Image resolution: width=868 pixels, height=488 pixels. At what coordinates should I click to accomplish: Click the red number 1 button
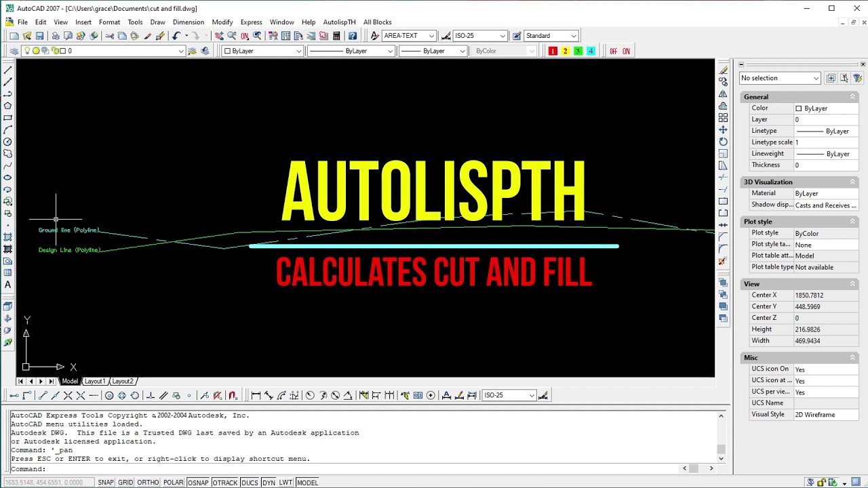point(553,51)
